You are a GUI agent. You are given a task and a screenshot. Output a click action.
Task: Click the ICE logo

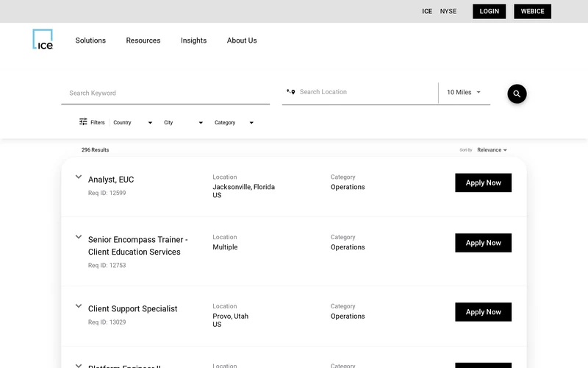tap(43, 40)
